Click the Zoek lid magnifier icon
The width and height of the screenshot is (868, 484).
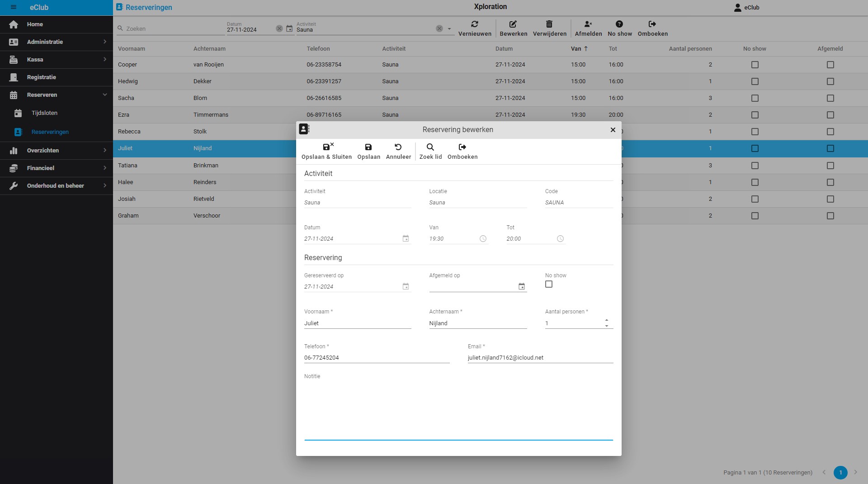pos(430,147)
